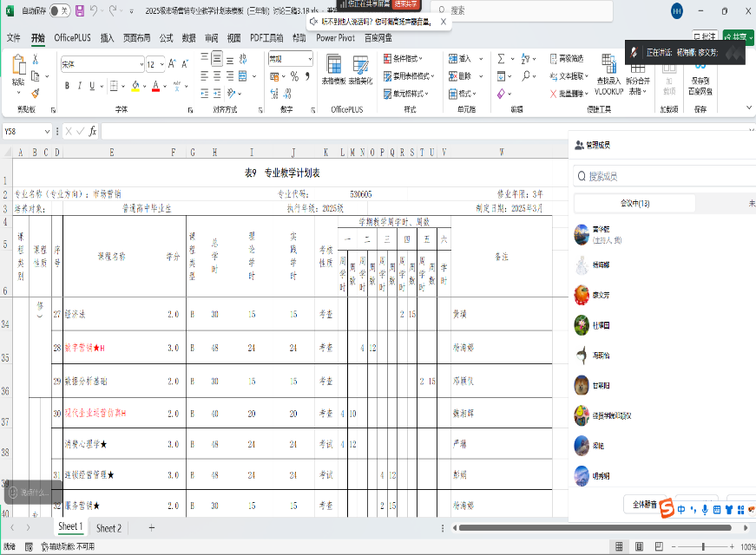This screenshot has width=756, height=555.
Task: Click the Save icon in title bar
Action: click(80, 11)
